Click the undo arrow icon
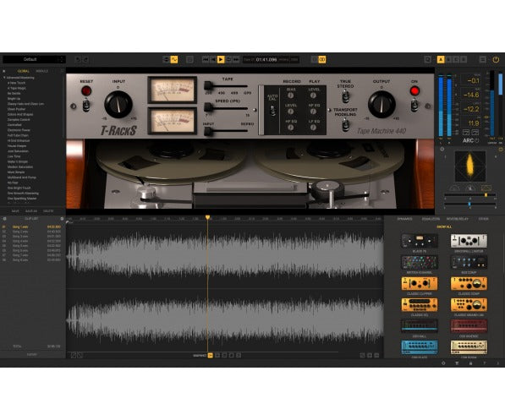This screenshot has height=420, width=505. click(77, 59)
